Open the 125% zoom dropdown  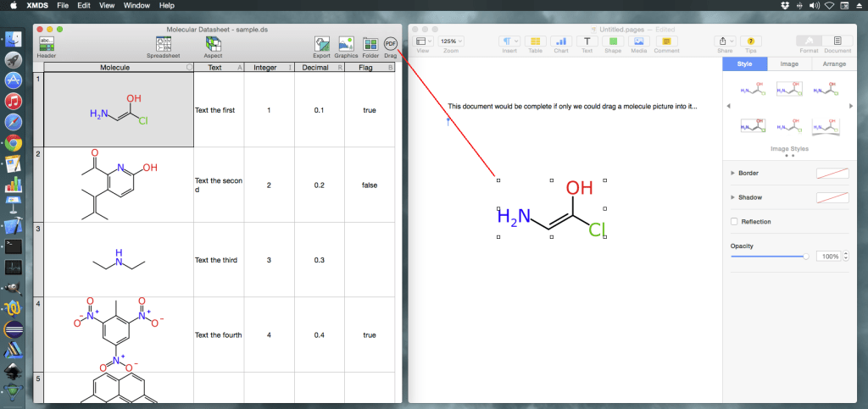click(x=450, y=41)
